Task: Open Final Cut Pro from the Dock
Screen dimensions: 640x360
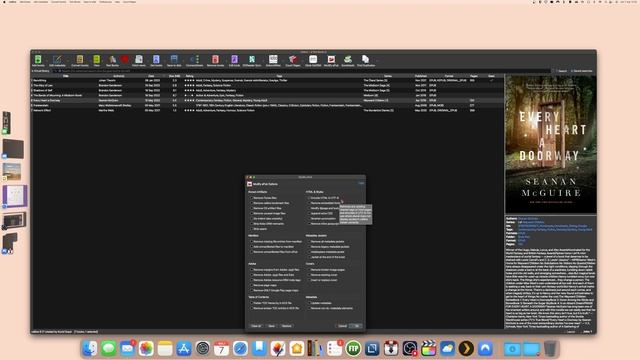Action: point(429,349)
